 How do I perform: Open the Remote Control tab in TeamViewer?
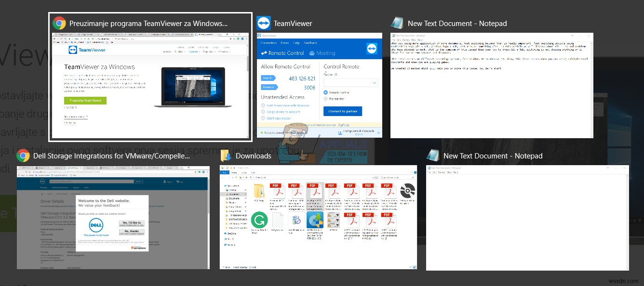coord(282,53)
